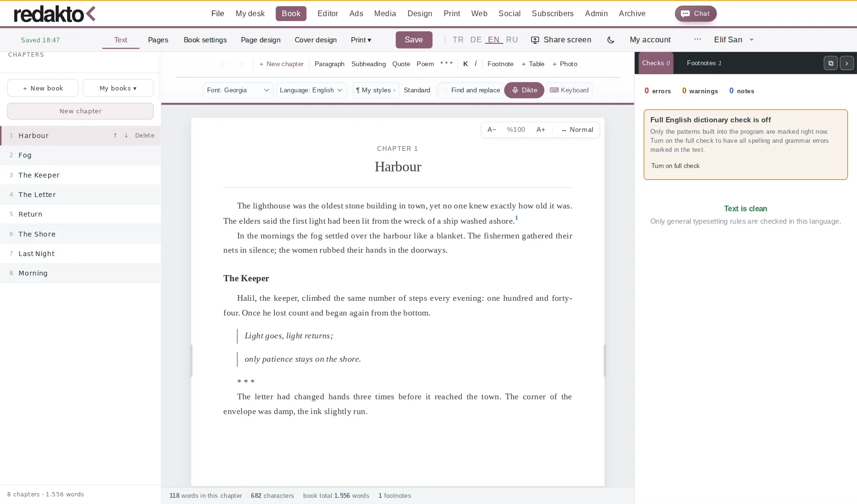
Task: Switch to the Footnotes tab
Action: [704, 63]
